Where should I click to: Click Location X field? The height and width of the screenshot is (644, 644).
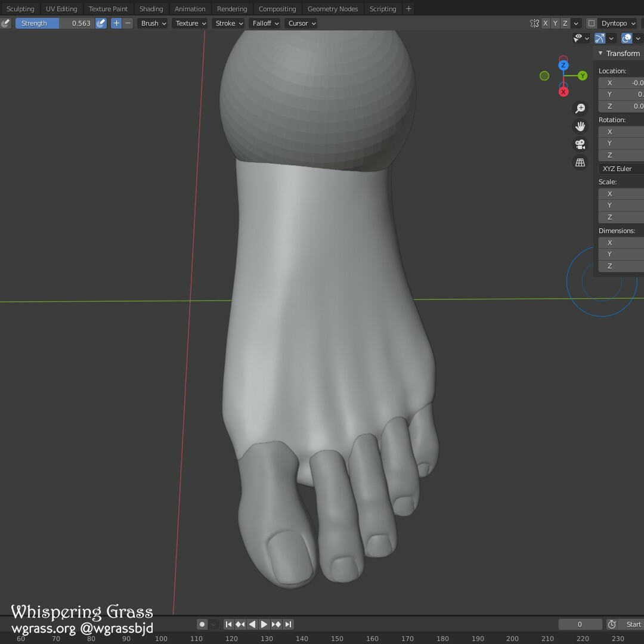coord(621,82)
